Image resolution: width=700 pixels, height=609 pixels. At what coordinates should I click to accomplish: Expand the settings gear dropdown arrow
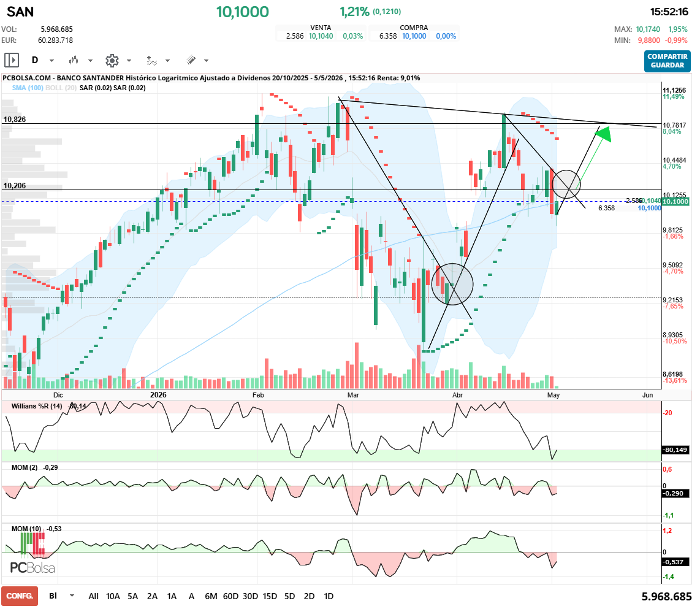[129, 60]
